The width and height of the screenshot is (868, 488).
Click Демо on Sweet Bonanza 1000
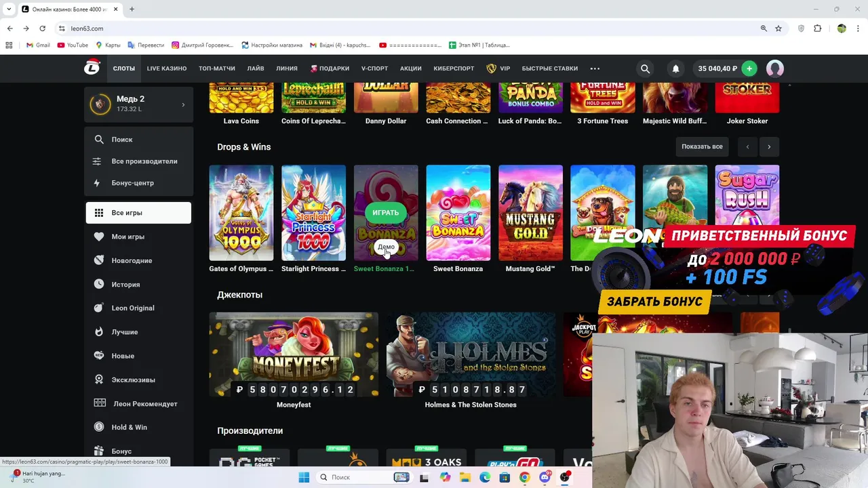click(x=386, y=247)
